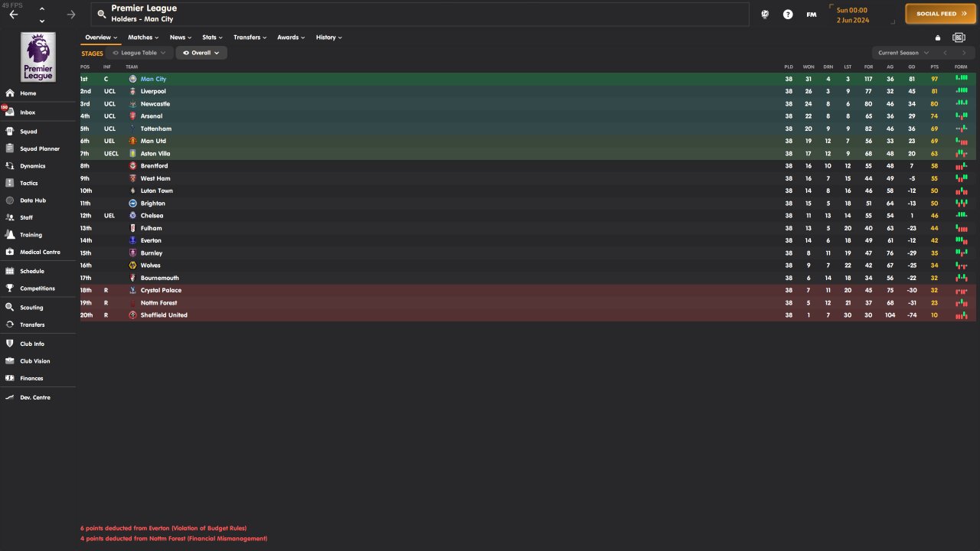This screenshot has height=551, width=980.
Task: Open the FM menu
Action: (x=812, y=14)
